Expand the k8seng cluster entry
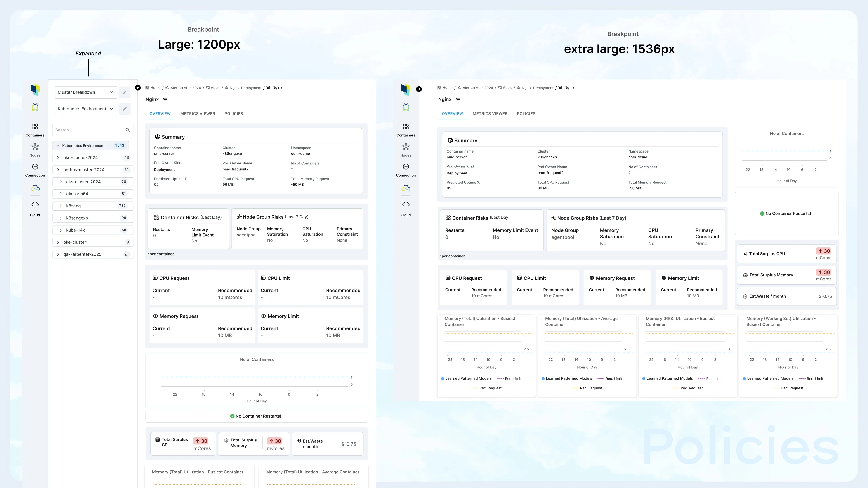Viewport: 868px width, 488px height. [61, 206]
